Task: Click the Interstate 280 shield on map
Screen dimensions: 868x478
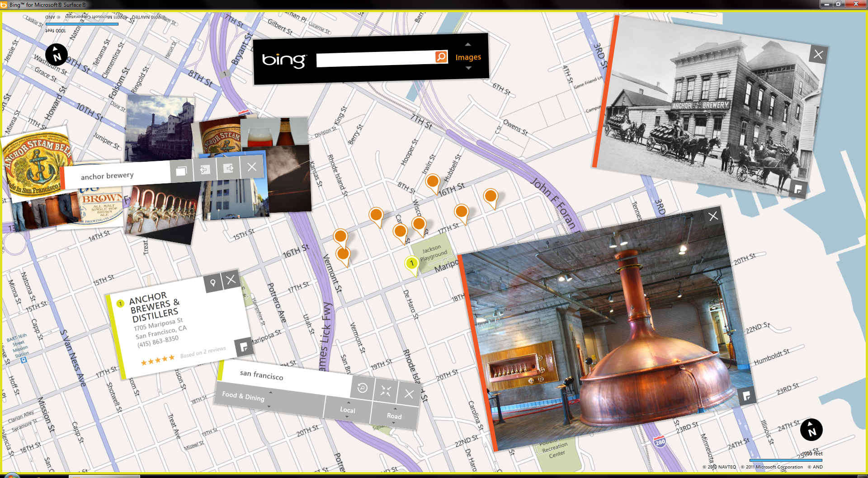Action: click(660, 442)
